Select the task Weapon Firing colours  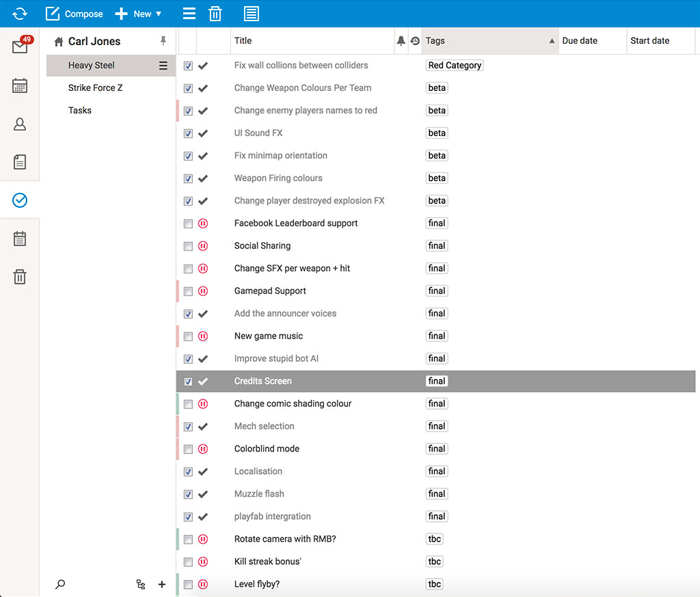click(x=278, y=178)
